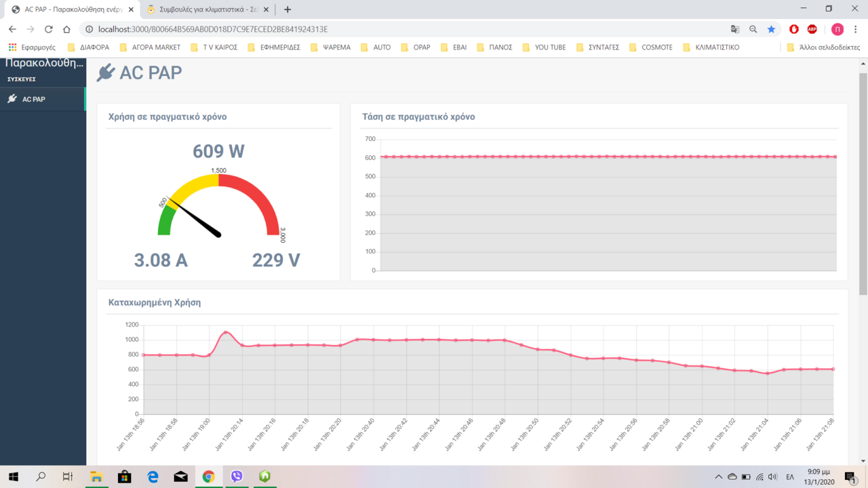Click the Παρακολούθη... sidebar title
This screenshot has height=488, width=868.
coord(45,63)
